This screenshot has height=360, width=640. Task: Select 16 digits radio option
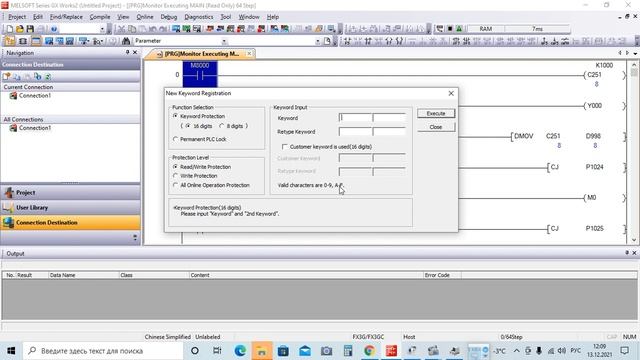click(x=188, y=126)
